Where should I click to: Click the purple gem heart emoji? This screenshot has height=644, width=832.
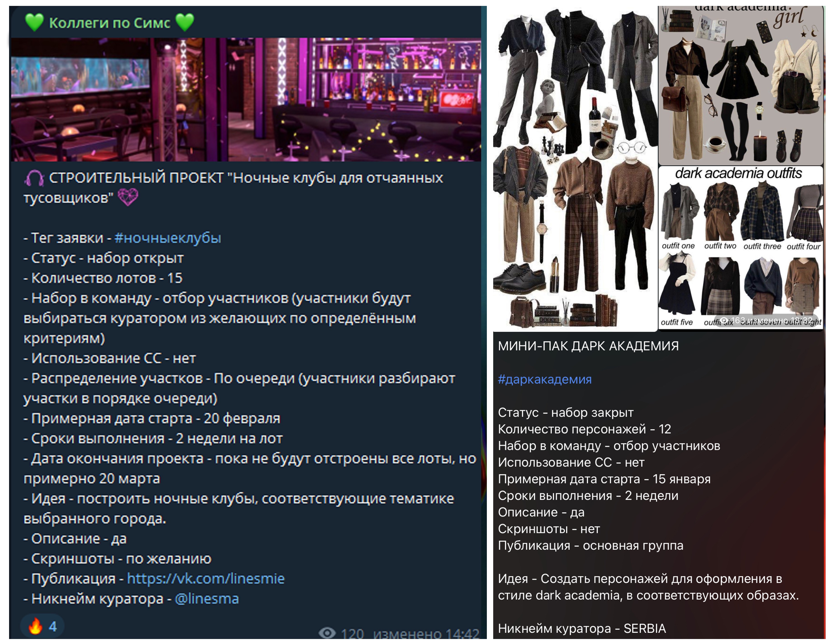pos(128,197)
